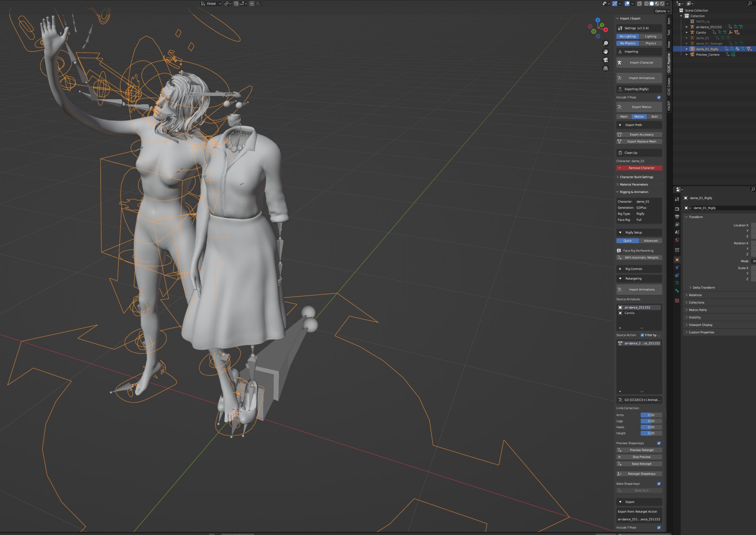Click the pan view hand gizmo
756x535 pixels.
point(606,52)
